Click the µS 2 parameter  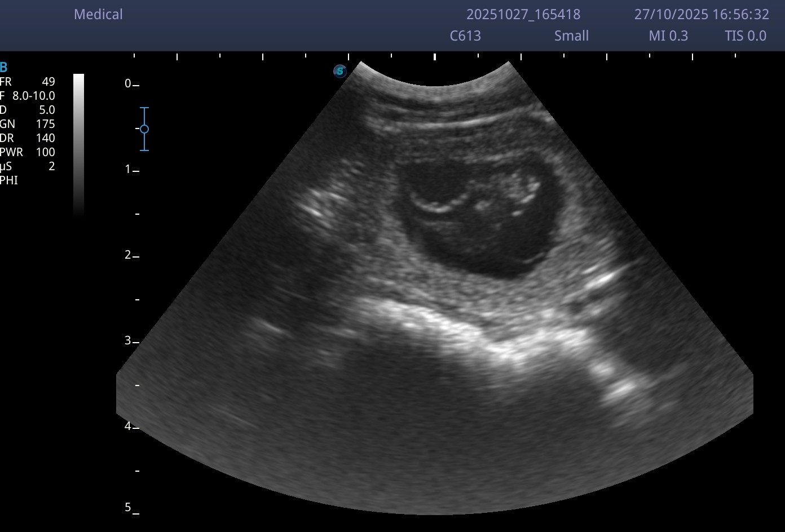pos(28,166)
